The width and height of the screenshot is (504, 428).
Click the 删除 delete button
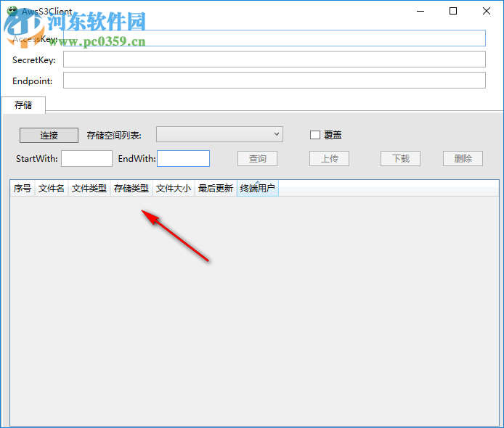pos(463,159)
